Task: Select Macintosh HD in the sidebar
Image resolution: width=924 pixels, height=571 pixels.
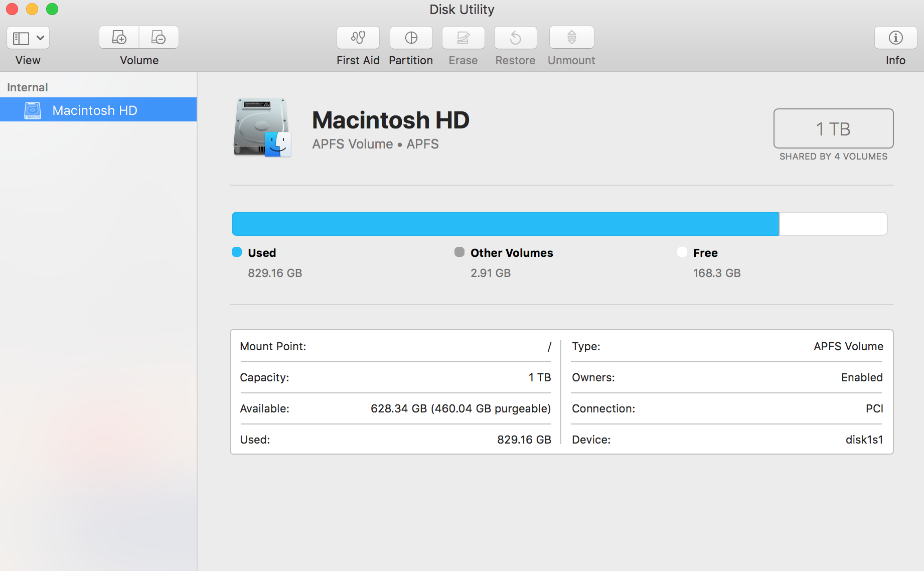Action: click(98, 110)
